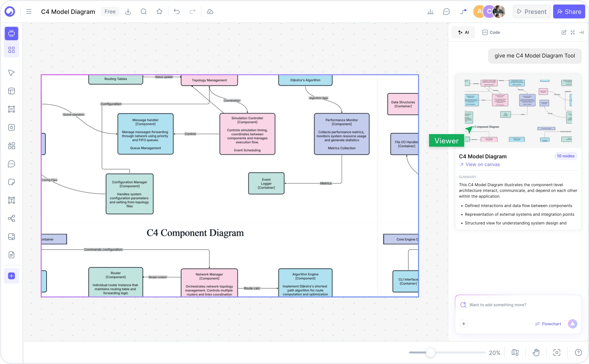Screen dimensions: 589x364
Task: Select the arrow pointer tool in sidebar
Action: [x=11, y=73]
